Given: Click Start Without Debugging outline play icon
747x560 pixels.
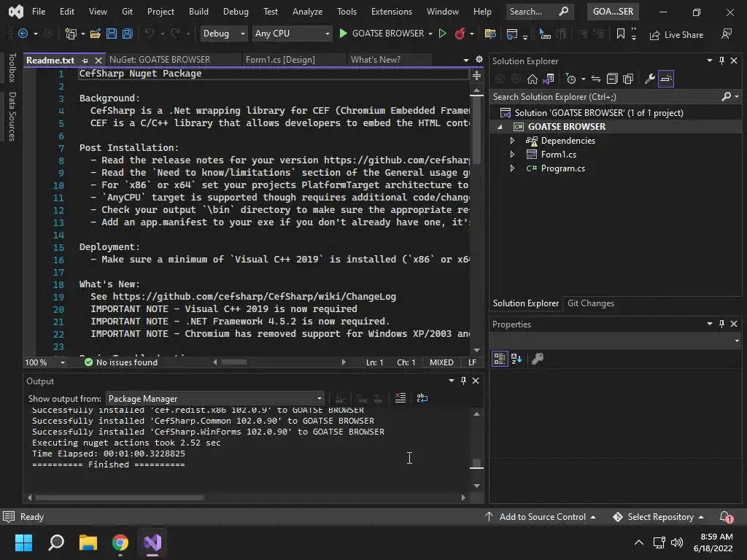Looking at the screenshot, I should [443, 34].
